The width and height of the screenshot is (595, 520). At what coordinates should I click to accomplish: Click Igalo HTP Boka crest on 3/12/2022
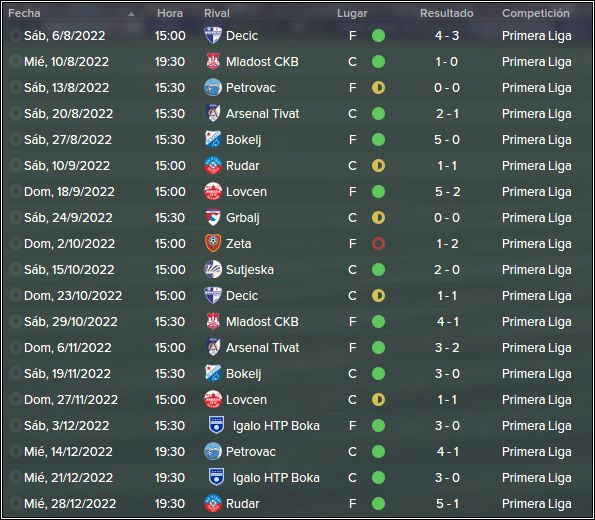(x=217, y=425)
